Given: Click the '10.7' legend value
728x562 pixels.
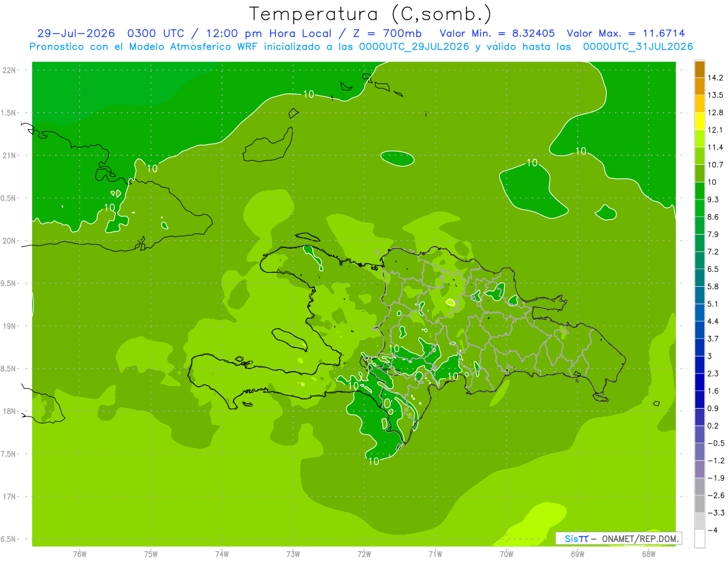Looking at the screenshot, I should point(715,165).
